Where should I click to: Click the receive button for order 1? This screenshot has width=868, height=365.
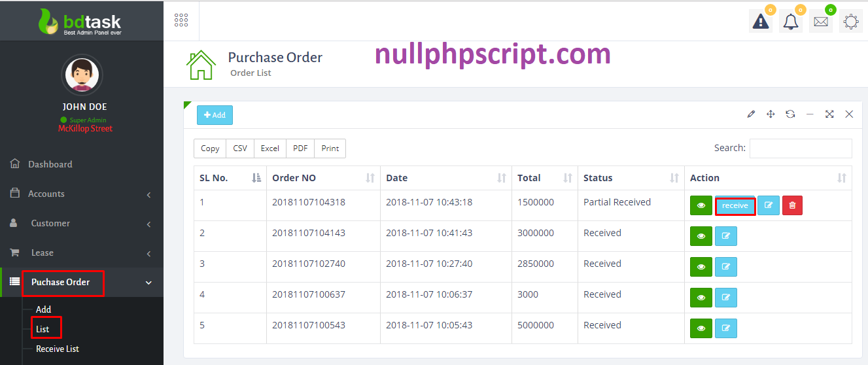click(735, 205)
